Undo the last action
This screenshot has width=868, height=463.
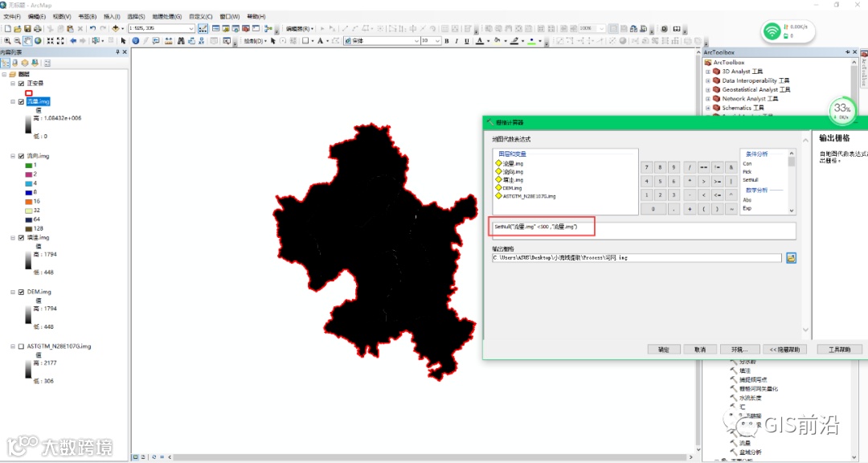[92, 28]
